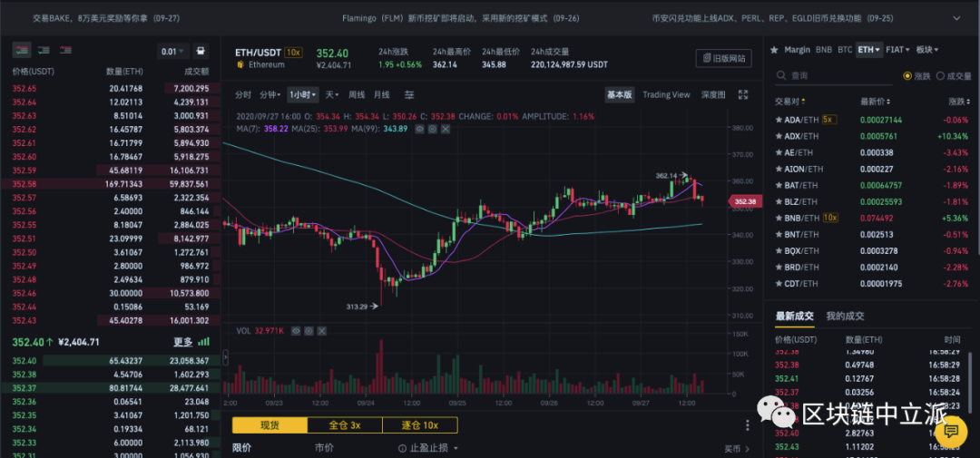Open the BTC market tab
The width and height of the screenshot is (980, 458).
pyautogui.click(x=845, y=49)
